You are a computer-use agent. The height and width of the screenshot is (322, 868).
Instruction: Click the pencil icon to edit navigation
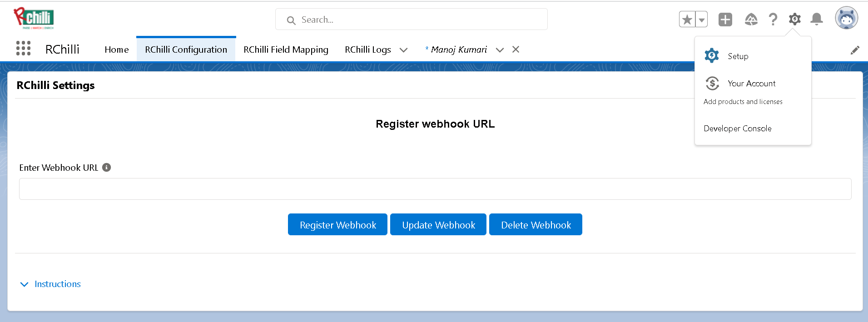[855, 50]
